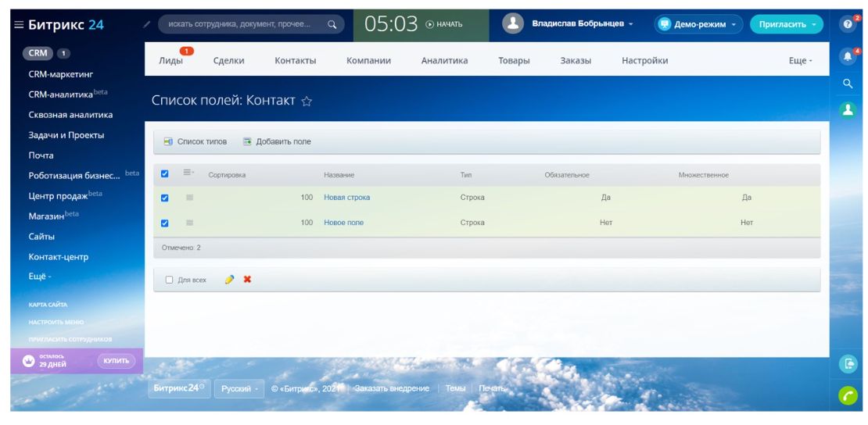Screen dimensions: 868x425
Task: Click the red delete cross icon
Action: [247, 280]
